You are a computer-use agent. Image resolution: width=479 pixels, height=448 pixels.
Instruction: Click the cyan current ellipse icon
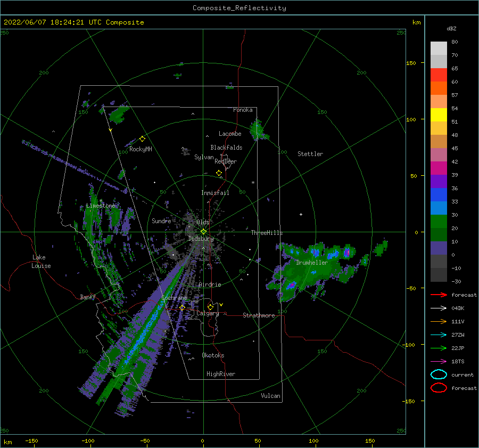(439, 374)
